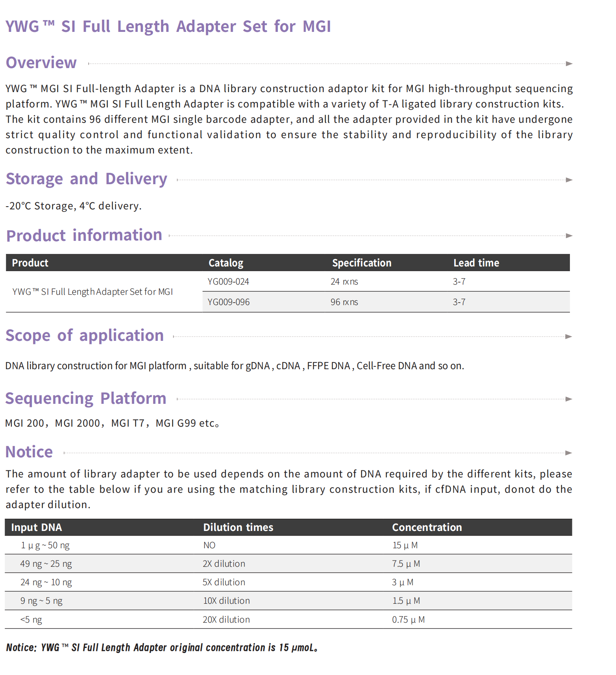Click the 'Product' column header
This screenshot has width=616, height=675.
(30, 263)
